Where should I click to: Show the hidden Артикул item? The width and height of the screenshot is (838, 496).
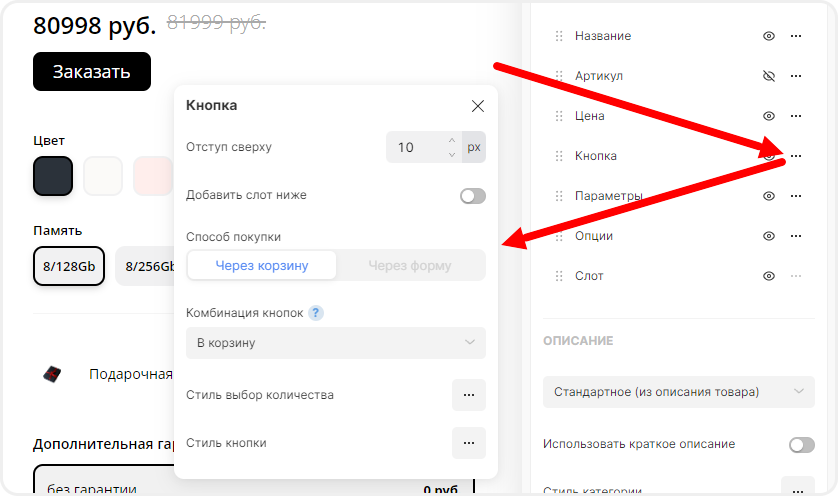[x=769, y=76]
